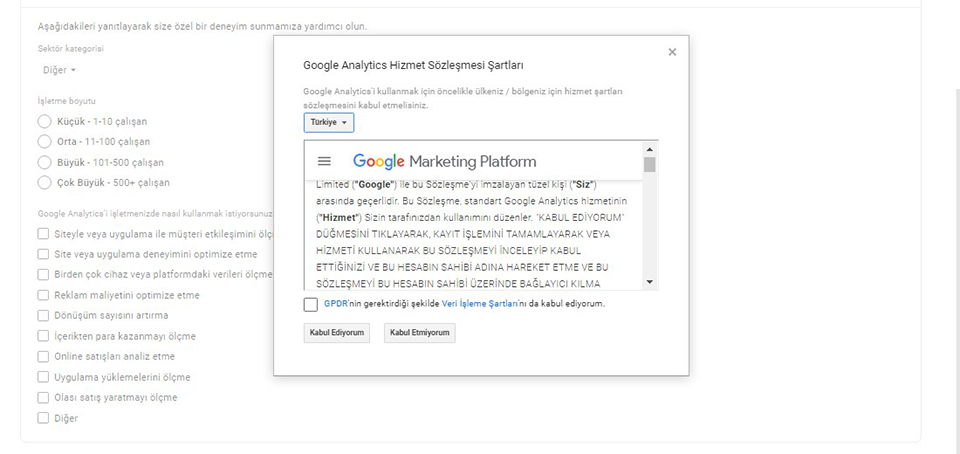Open the hamburger menu in Marketing Platform header
960x454 pixels.
coord(324,162)
